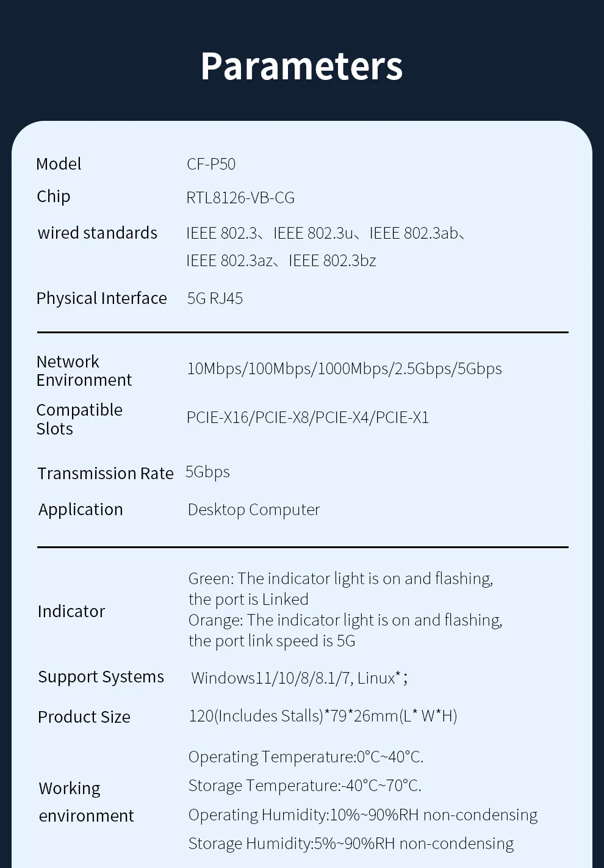Image resolution: width=604 pixels, height=868 pixels.
Task: Click the Parameters heading
Action: pyautogui.click(x=301, y=66)
